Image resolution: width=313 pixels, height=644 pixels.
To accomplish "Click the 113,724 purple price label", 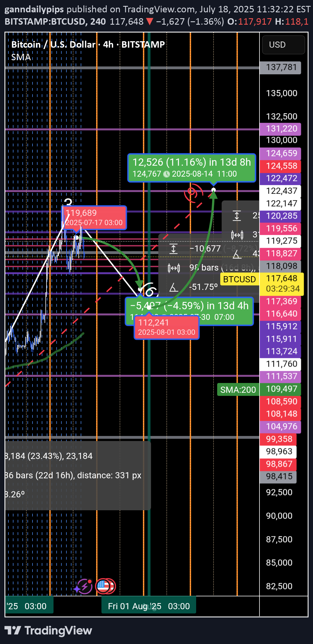I will click(280, 352).
